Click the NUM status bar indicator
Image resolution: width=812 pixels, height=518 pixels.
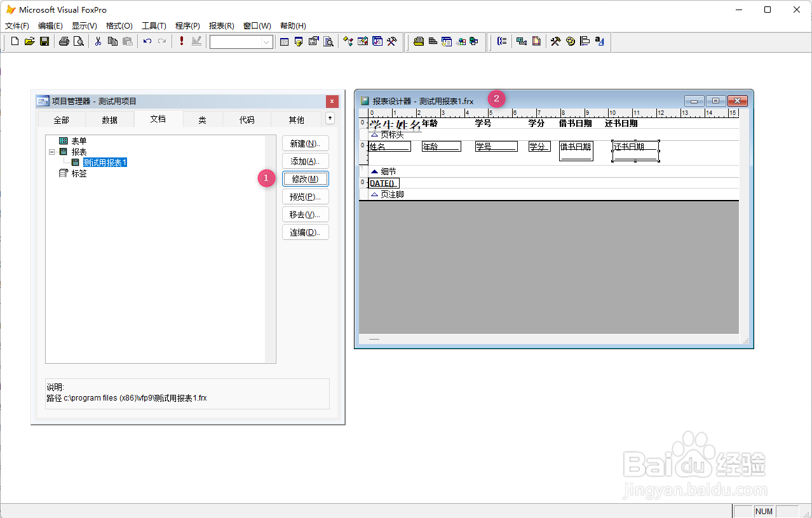coord(764,512)
